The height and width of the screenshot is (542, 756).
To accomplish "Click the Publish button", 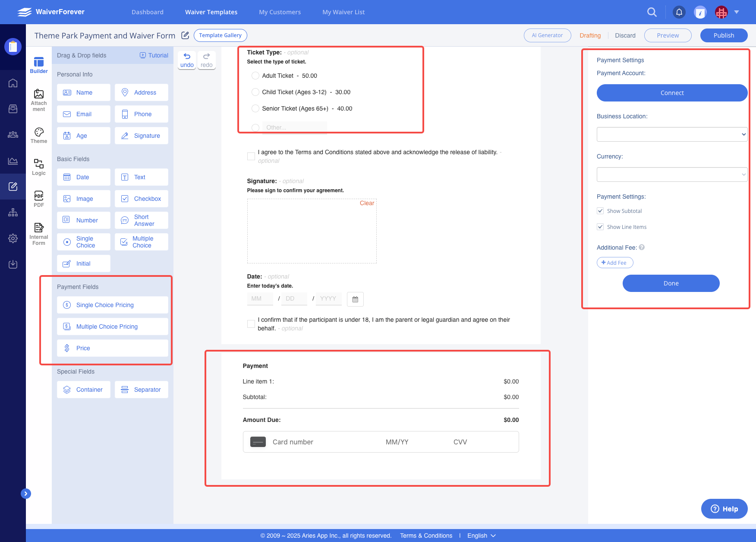I will point(724,35).
